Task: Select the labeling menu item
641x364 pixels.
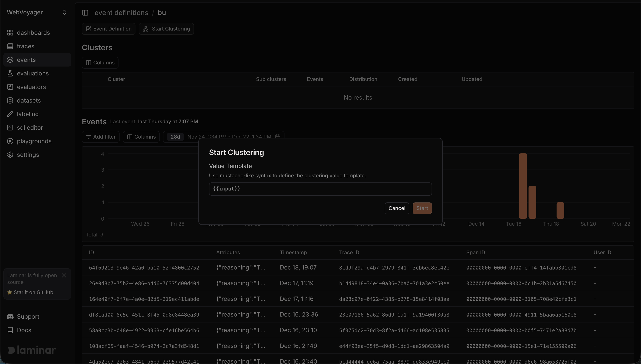Action: click(x=28, y=114)
